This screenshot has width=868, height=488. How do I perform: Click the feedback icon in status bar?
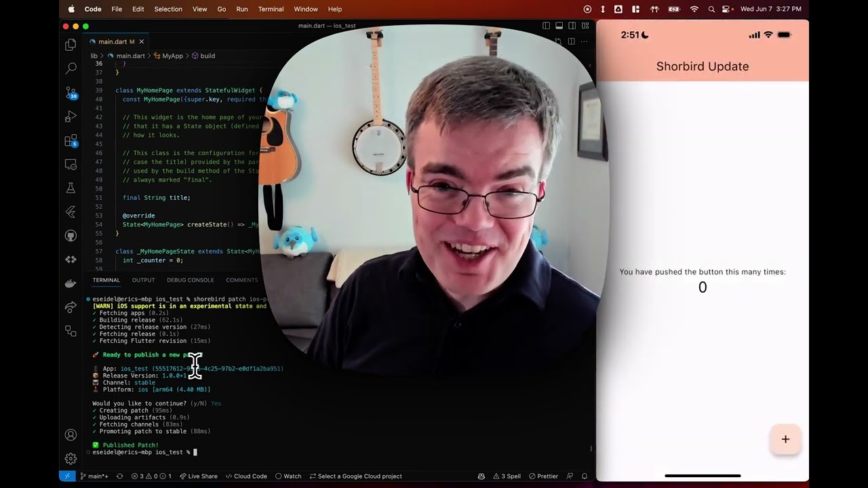point(570,476)
